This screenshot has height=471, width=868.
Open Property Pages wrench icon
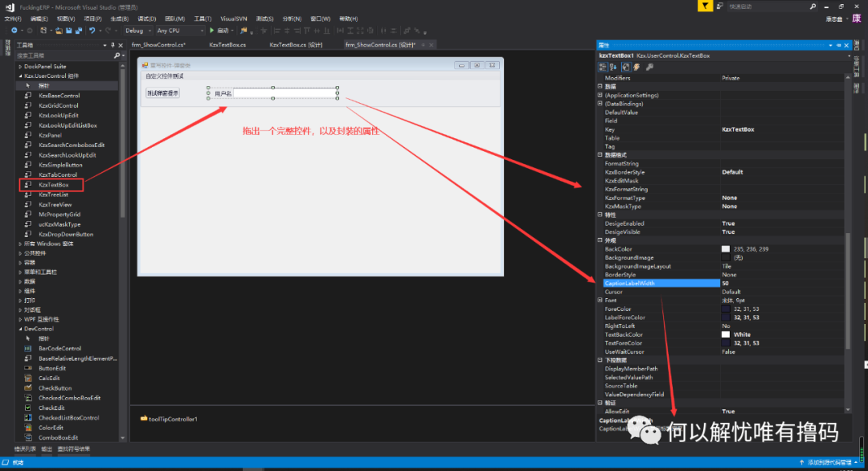[x=649, y=67]
